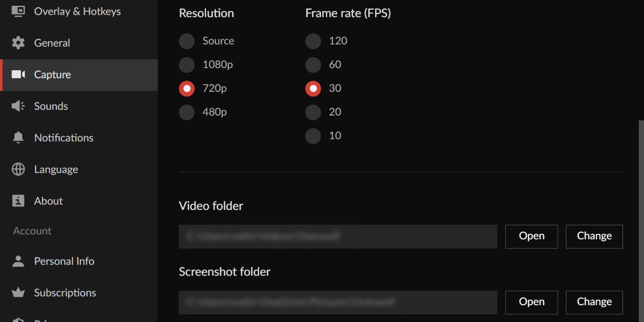644x322 pixels.
Task: Click the Language globe icon
Action: [x=18, y=169]
